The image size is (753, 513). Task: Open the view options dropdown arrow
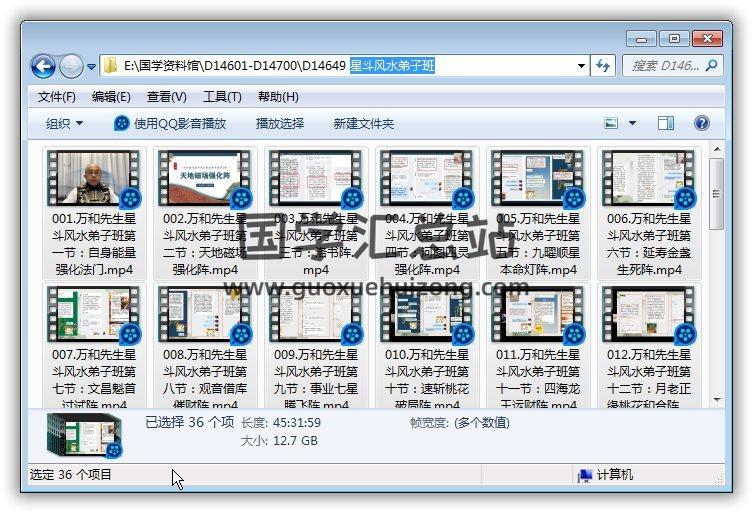[632, 123]
